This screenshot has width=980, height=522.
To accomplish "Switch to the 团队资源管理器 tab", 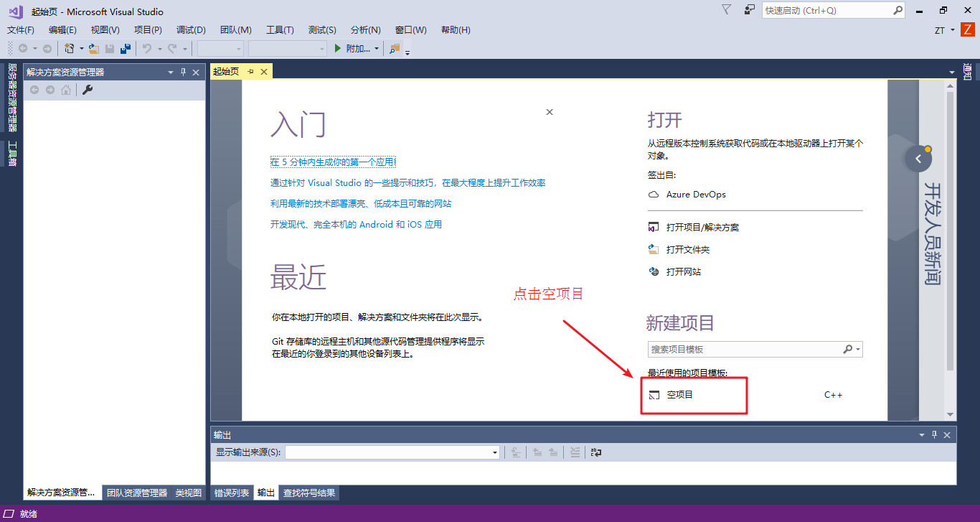I will click(x=136, y=493).
